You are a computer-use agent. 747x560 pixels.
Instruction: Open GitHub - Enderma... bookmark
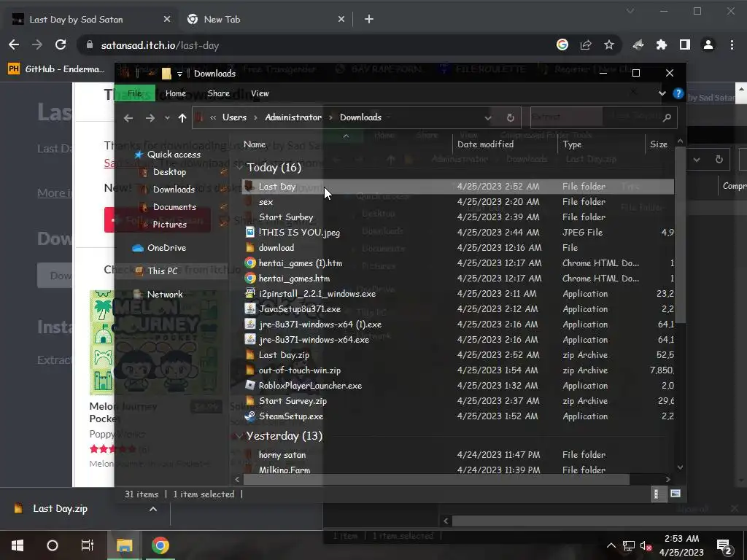[x=56, y=69]
